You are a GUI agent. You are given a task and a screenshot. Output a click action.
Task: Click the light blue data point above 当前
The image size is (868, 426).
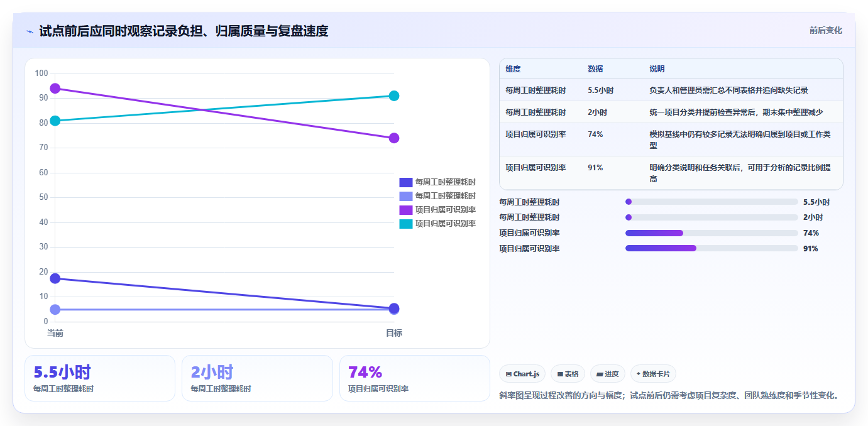pyautogui.click(x=55, y=309)
